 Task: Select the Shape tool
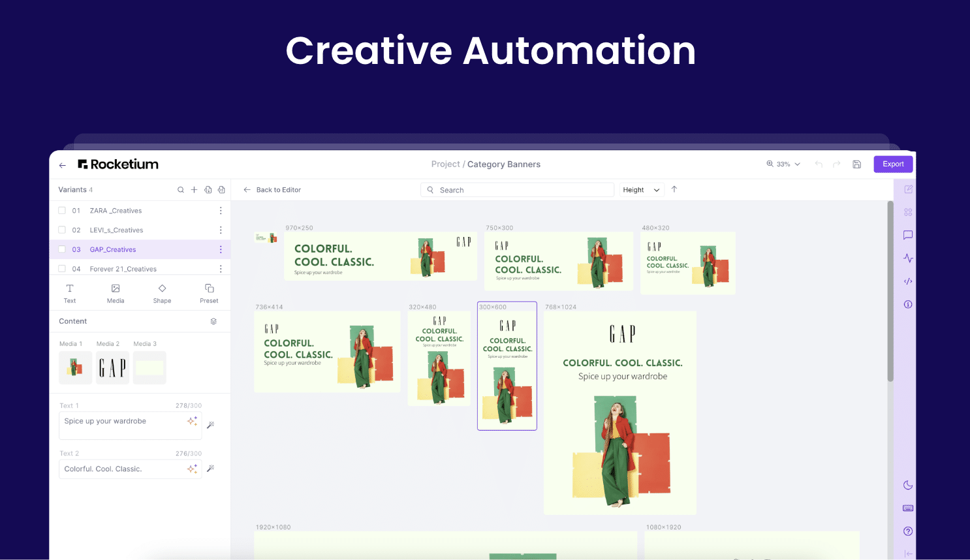(162, 294)
